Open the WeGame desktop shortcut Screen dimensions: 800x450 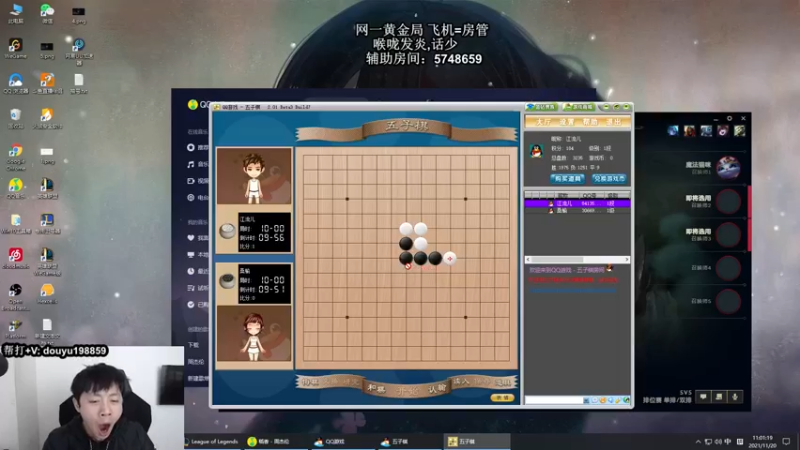pos(15,48)
